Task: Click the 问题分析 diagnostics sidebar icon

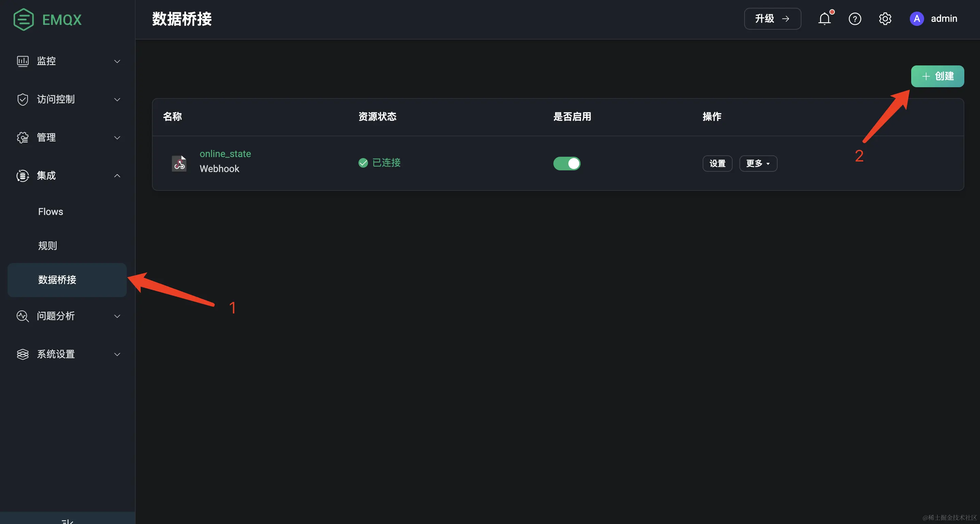Action: (x=22, y=316)
